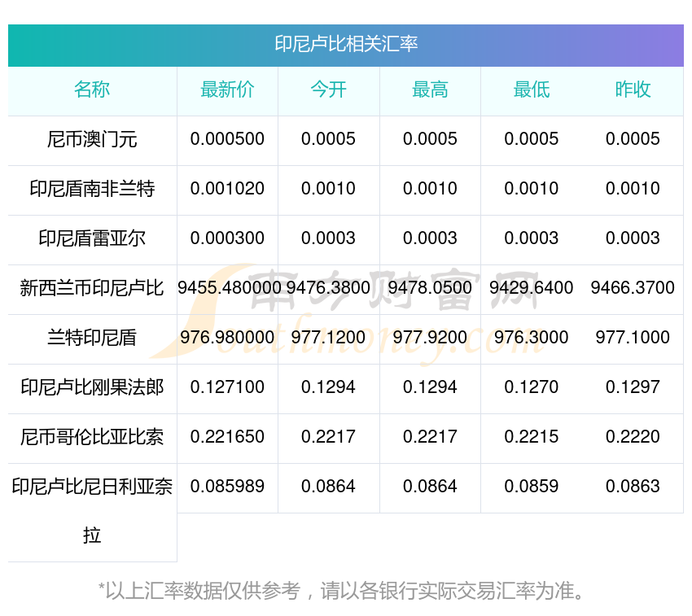Open the 尼币澳门元 currency row

(92, 140)
